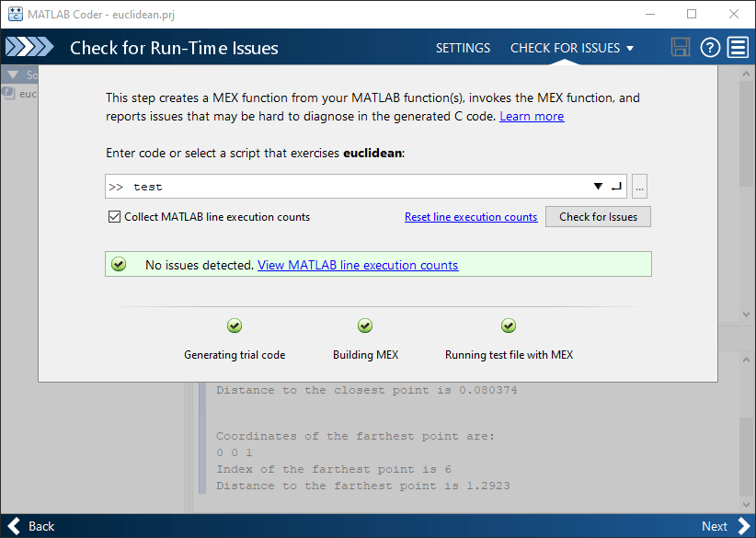756x538 pixels.
Task: Click Reset line execution counts link
Action: [x=471, y=217]
